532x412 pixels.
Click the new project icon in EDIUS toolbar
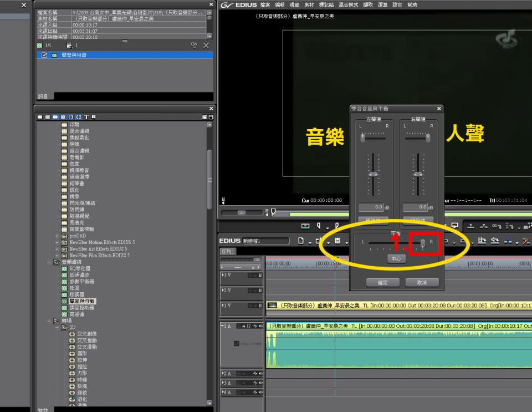click(x=300, y=241)
